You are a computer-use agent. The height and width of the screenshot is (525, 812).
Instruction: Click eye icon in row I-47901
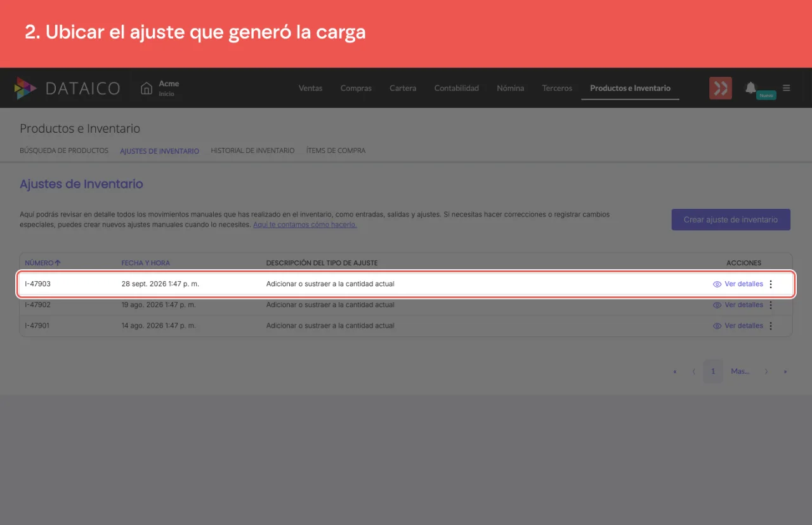tap(717, 326)
